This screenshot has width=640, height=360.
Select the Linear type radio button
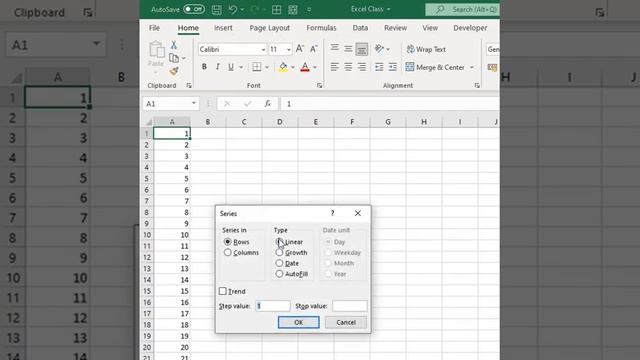(279, 242)
